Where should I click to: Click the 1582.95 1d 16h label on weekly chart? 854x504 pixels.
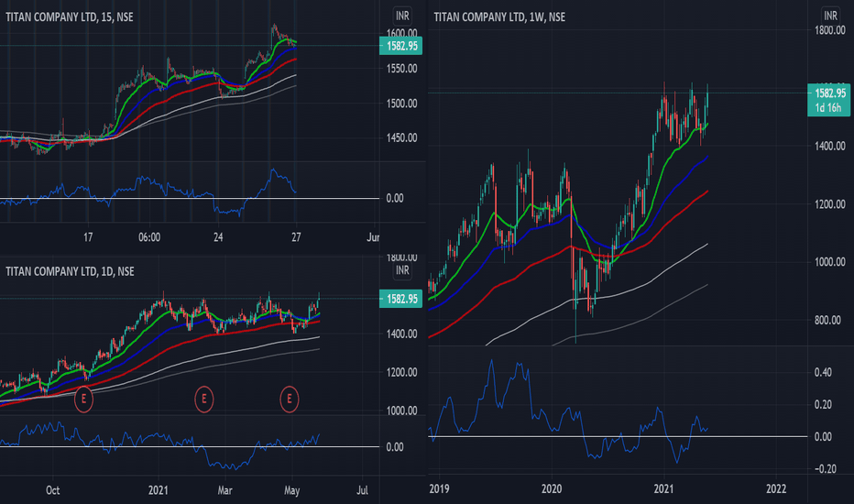click(828, 100)
